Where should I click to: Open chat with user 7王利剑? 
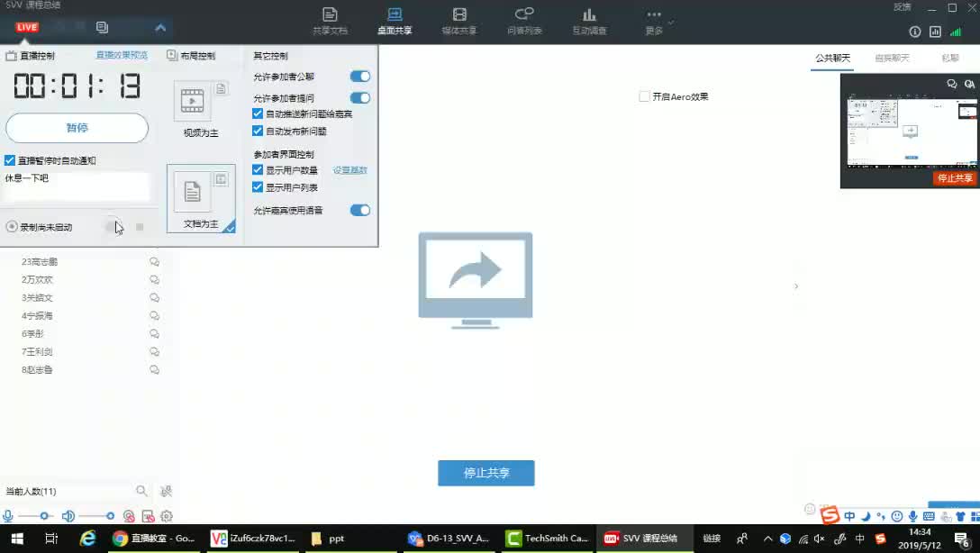coord(154,352)
